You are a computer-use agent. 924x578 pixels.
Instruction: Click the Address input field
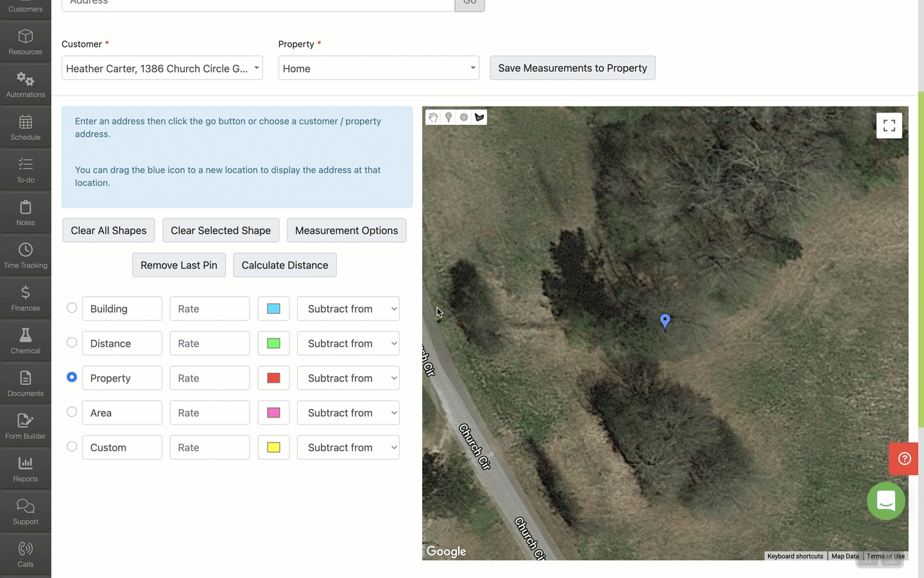258,4
